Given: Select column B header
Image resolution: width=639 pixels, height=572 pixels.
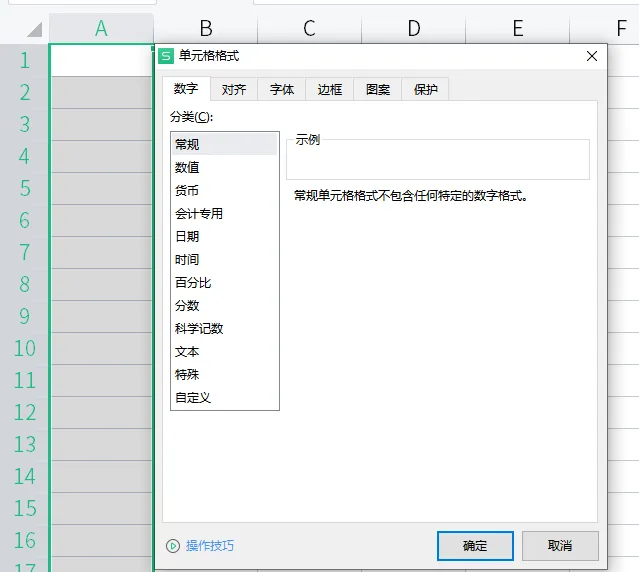Looking at the screenshot, I should click(206, 28).
